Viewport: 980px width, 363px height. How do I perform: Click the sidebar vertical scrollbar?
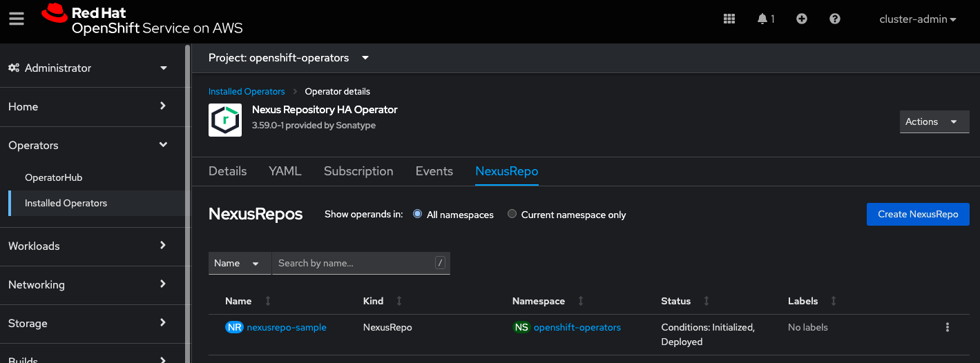click(188, 204)
